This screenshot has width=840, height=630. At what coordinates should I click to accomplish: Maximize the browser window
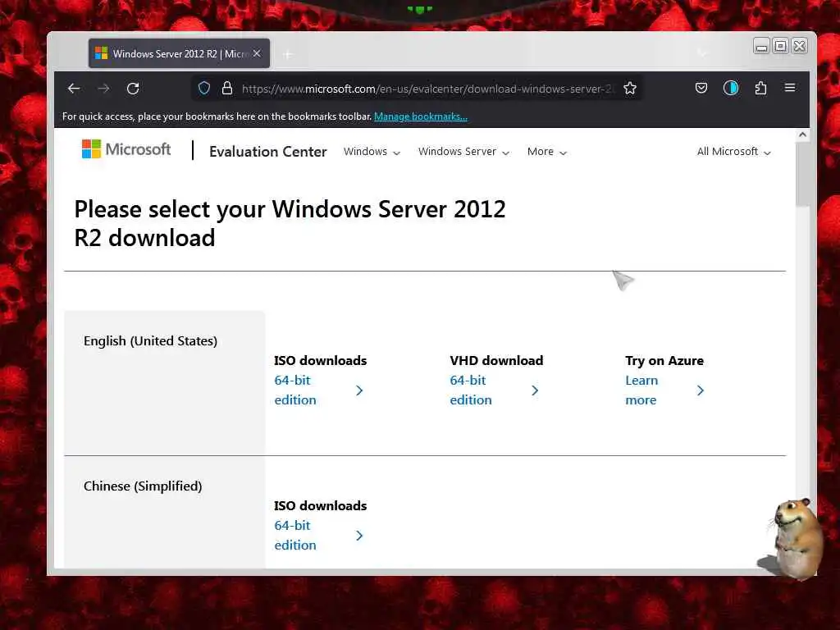coord(781,46)
